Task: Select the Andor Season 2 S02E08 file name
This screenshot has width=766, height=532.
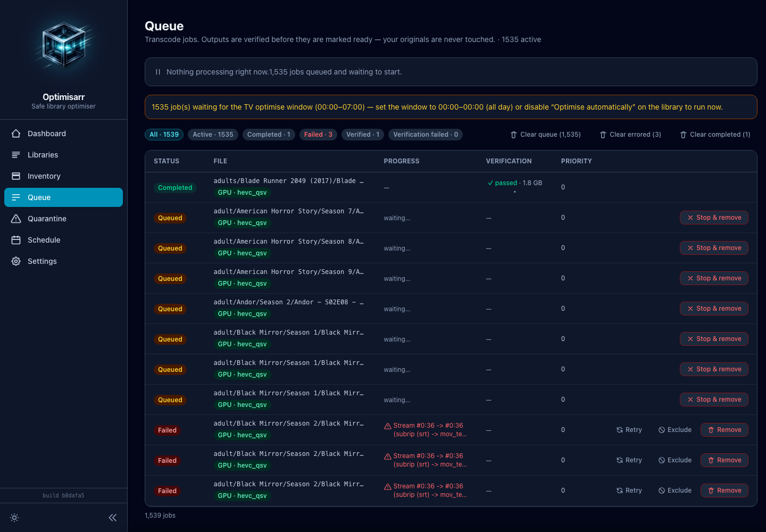Action: pos(289,302)
